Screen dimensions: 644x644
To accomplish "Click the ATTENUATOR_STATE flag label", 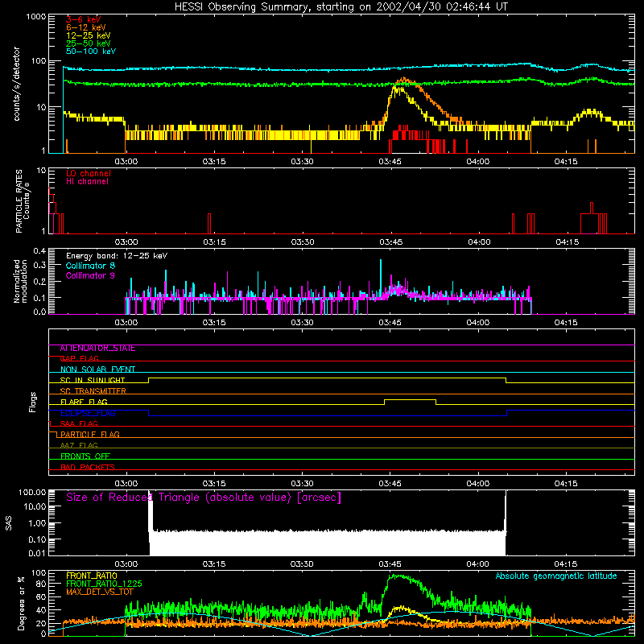I will (x=97, y=349).
